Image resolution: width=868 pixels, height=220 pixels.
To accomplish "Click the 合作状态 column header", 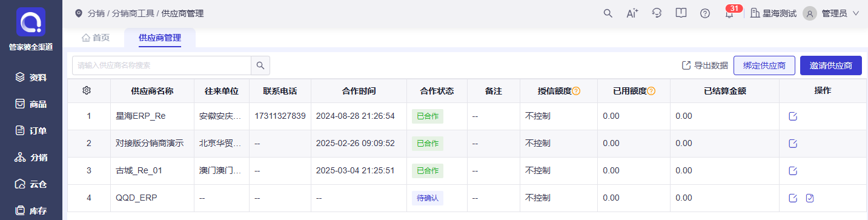I will click(x=437, y=91).
